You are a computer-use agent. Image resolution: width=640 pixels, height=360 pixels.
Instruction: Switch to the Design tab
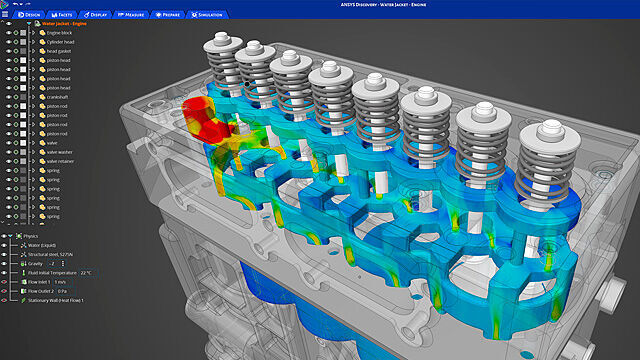(x=29, y=15)
